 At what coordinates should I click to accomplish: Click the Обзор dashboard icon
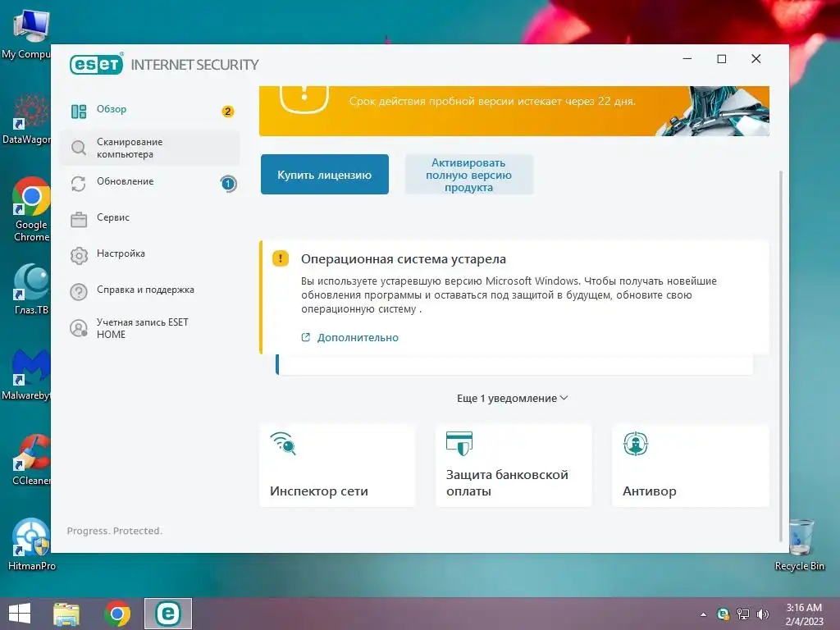79,112
